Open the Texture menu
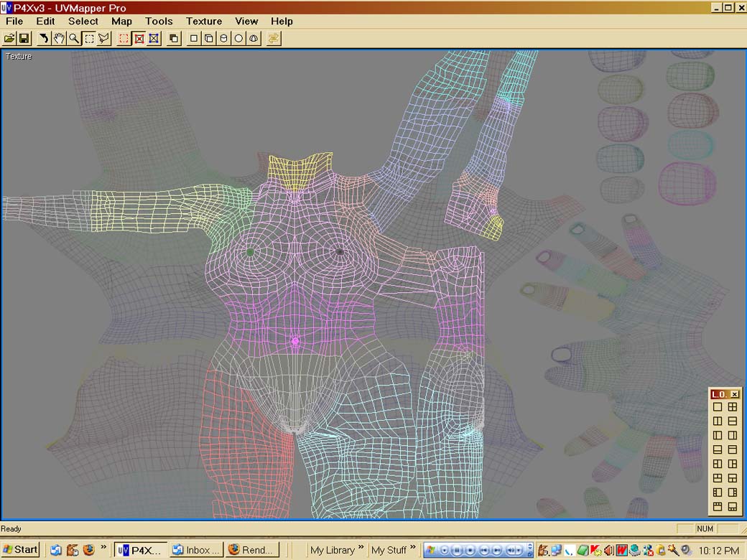Image resolution: width=747 pixels, height=560 pixels. (x=203, y=21)
